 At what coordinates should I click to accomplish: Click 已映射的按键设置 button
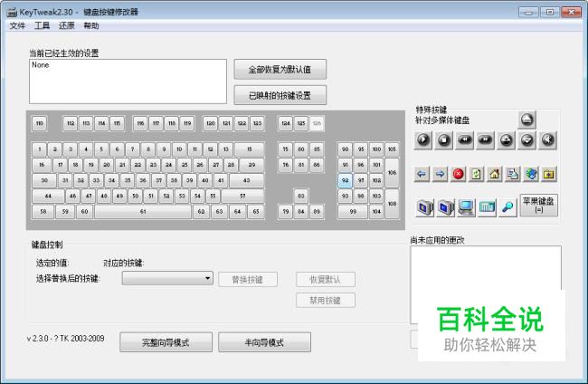(x=280, y=95)
